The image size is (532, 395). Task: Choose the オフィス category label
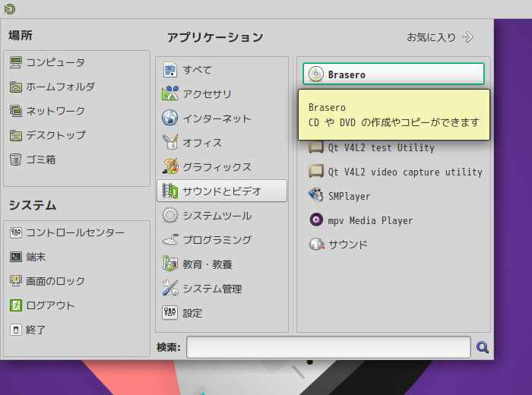[202, 143]
